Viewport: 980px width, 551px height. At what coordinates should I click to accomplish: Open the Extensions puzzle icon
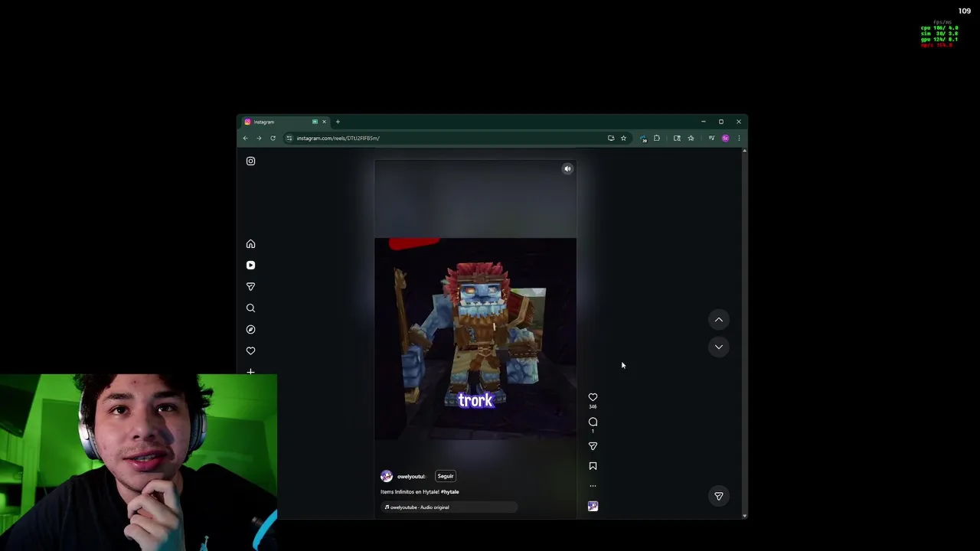coord(656,139)
